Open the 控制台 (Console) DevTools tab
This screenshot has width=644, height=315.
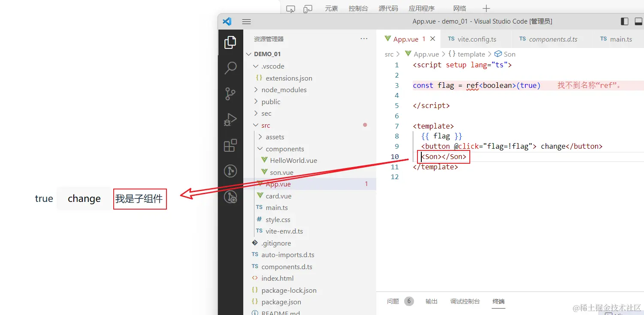pyautogui.click(x=358, y=9)
